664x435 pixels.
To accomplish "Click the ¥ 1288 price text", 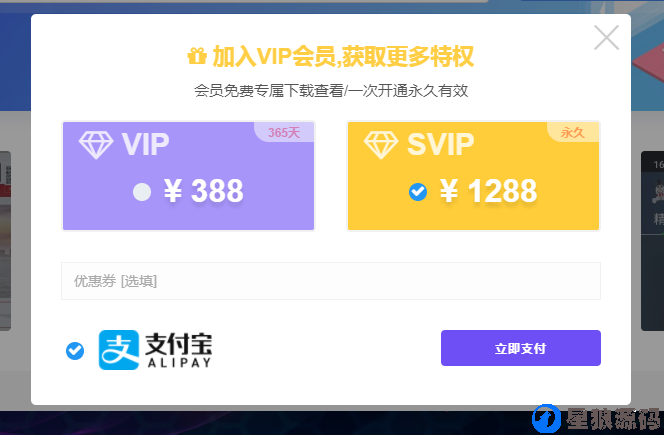I will point(488,191).
